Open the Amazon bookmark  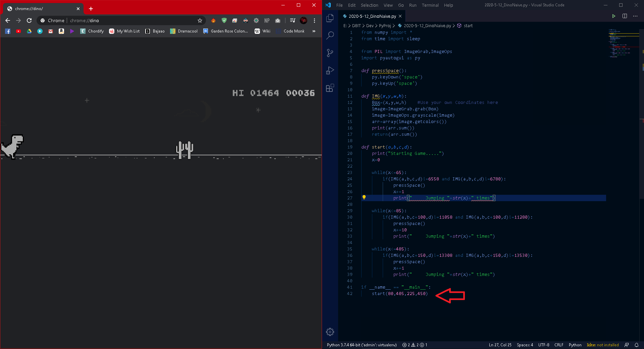coord(61,31)
